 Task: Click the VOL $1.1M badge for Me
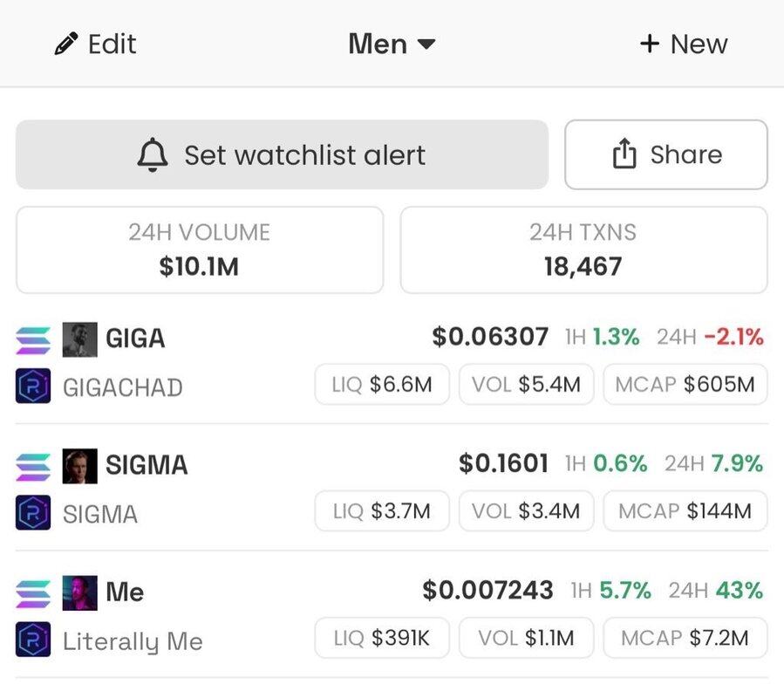526,639
